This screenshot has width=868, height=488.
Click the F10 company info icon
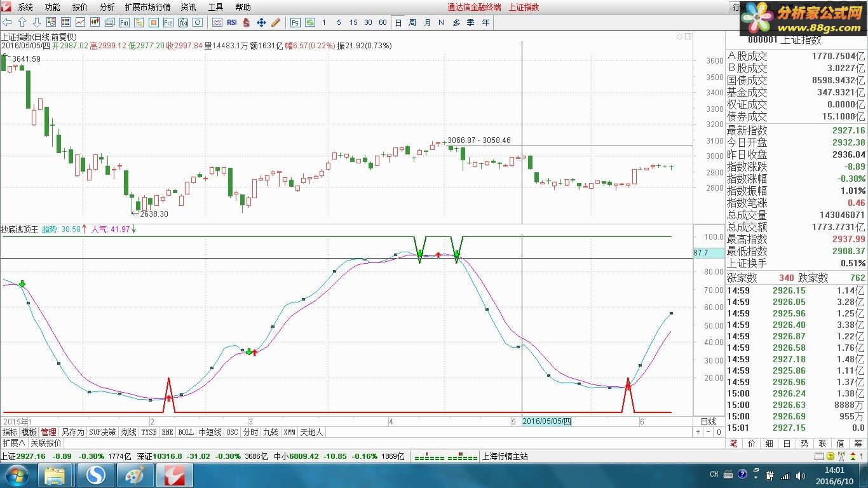[x=124, y=22]
